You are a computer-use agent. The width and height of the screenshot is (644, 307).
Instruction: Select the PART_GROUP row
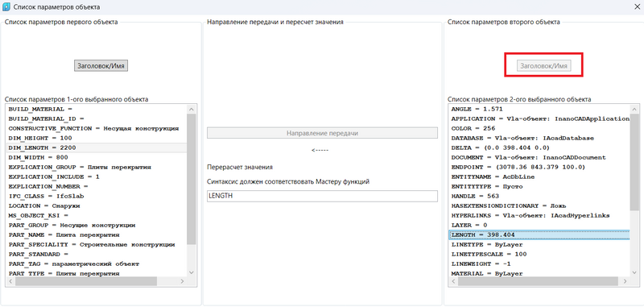(x=96, y=226)
